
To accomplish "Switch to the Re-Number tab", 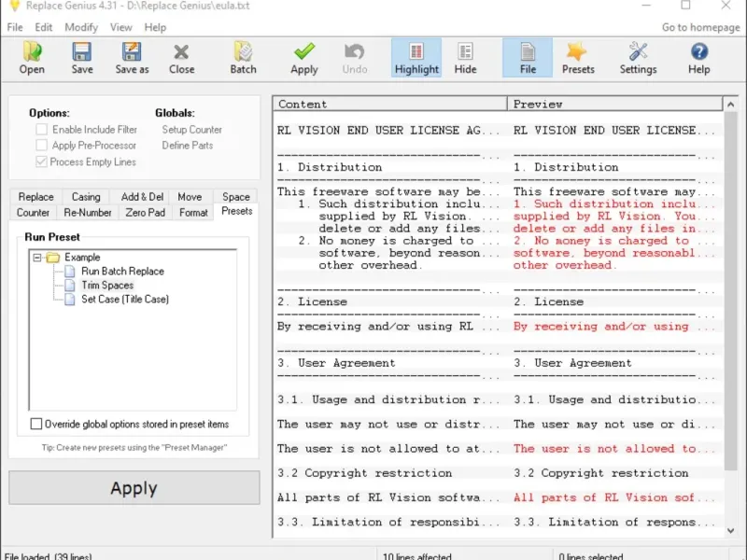I will 88,213.
